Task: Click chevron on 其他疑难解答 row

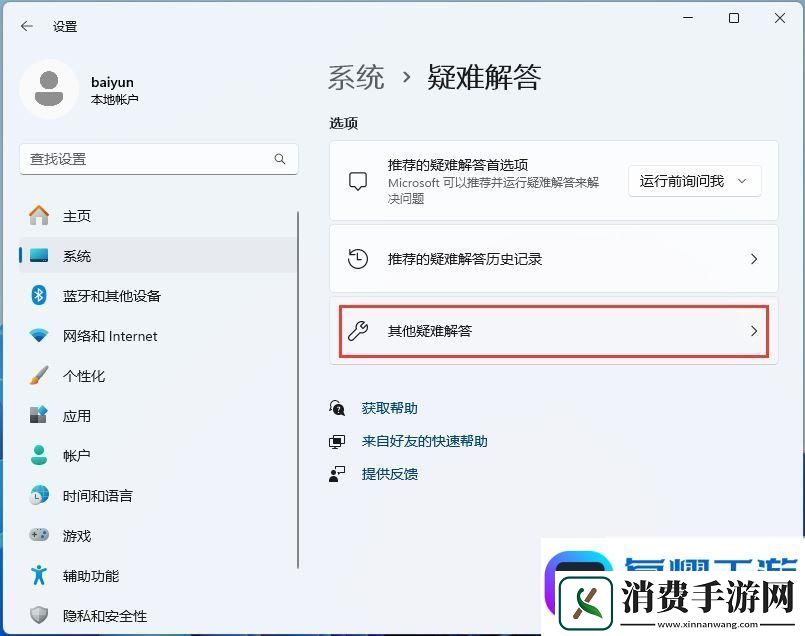Action: [x=754, y=331]
